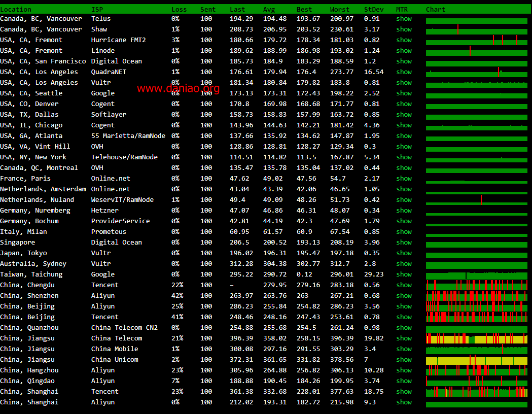The image size is (532, 414).
Task: Click the Loss column header
Action: [x=179, y=10]
